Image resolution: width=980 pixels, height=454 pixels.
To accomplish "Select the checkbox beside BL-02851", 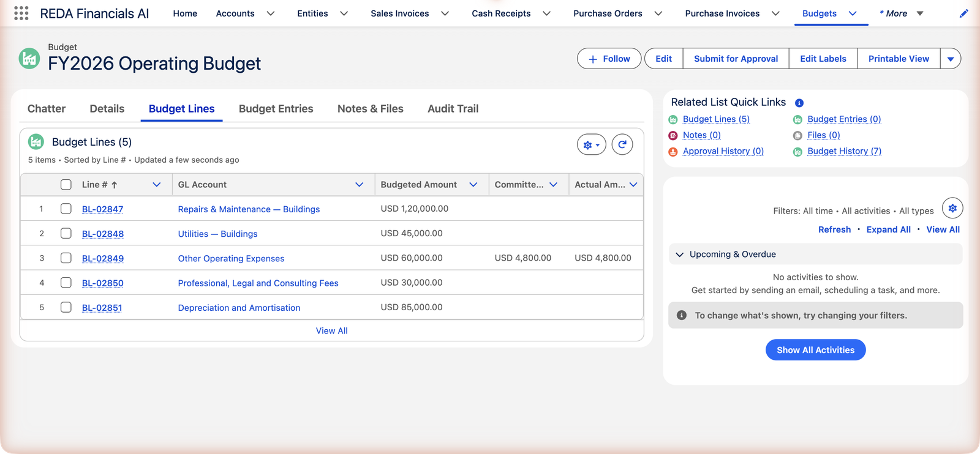I will click(x=66, y=307).
